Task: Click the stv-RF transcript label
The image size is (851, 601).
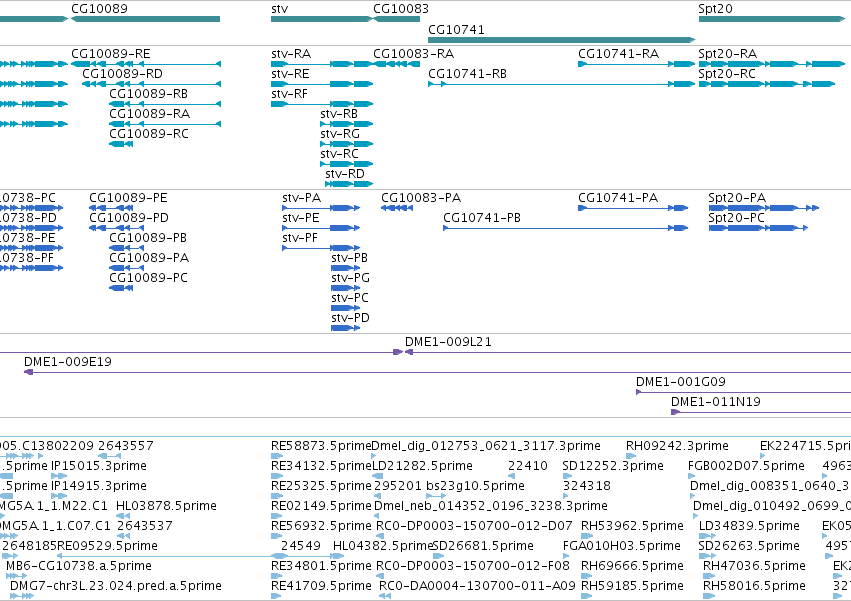Action: click(x=289, y=94)
